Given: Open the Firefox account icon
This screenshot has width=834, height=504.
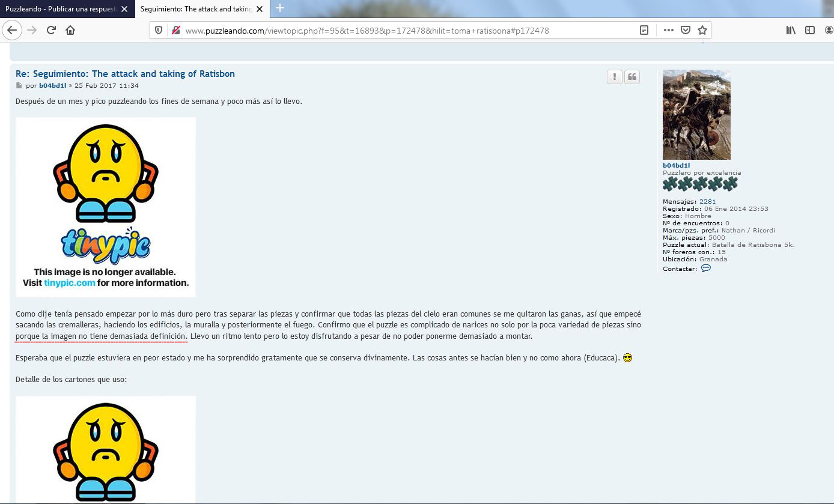Looking at the screenshot, I should click(829, 30).
